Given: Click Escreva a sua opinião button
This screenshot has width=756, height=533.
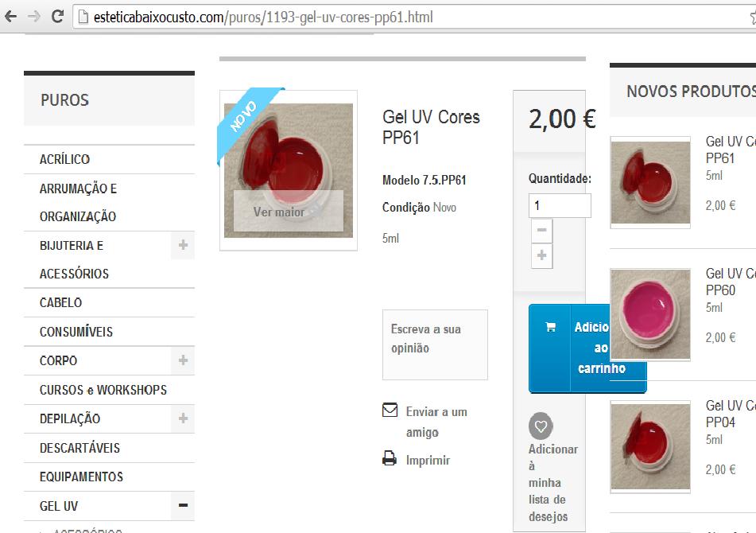Looking at the screenshot, I should pos(435,344).
